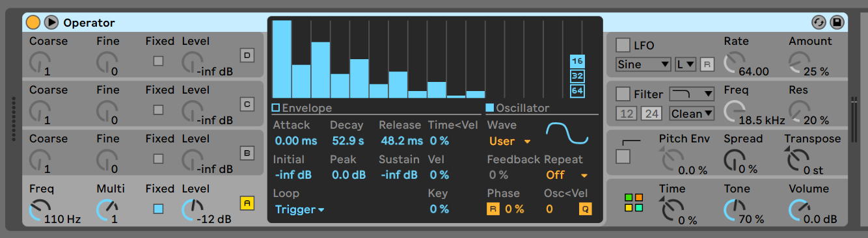This screenshot has width=868, height=238.
Task: Click the phase retrigger R button
Action: point(493,209)
